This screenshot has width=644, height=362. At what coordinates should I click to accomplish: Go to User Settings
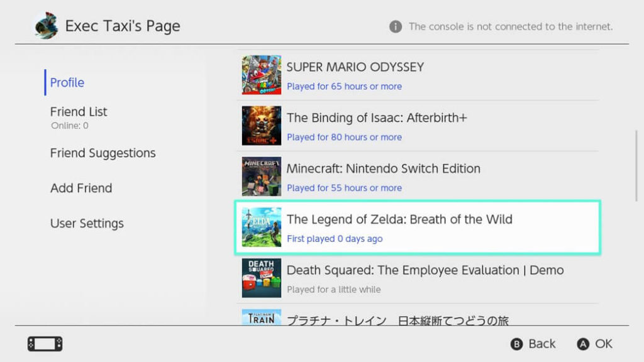coord(87,223)
